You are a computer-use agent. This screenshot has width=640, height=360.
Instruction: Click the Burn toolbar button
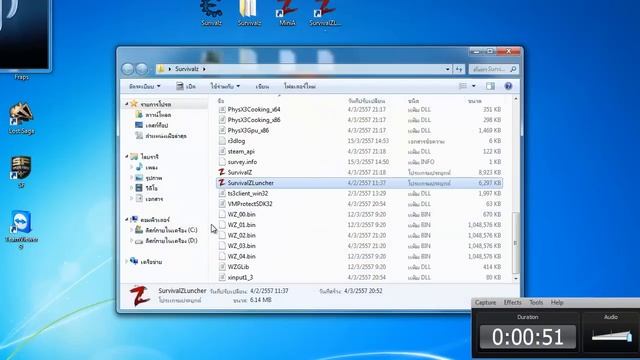pos(262,87)
